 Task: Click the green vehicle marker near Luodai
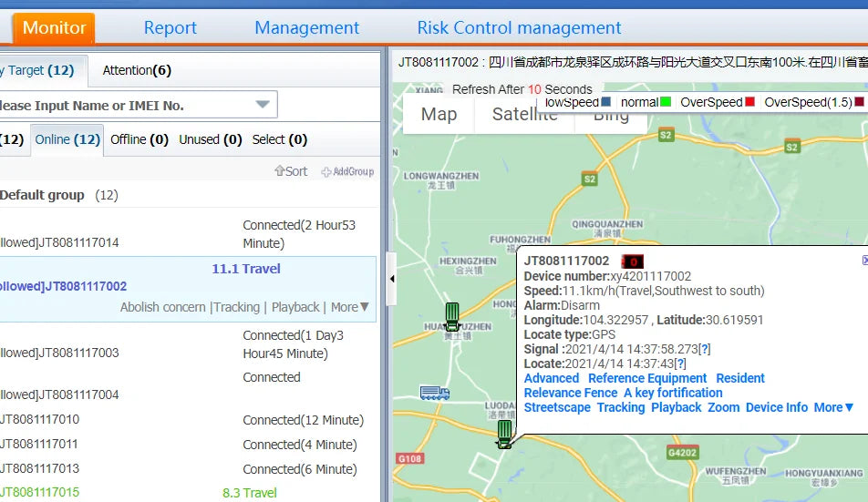504,434
